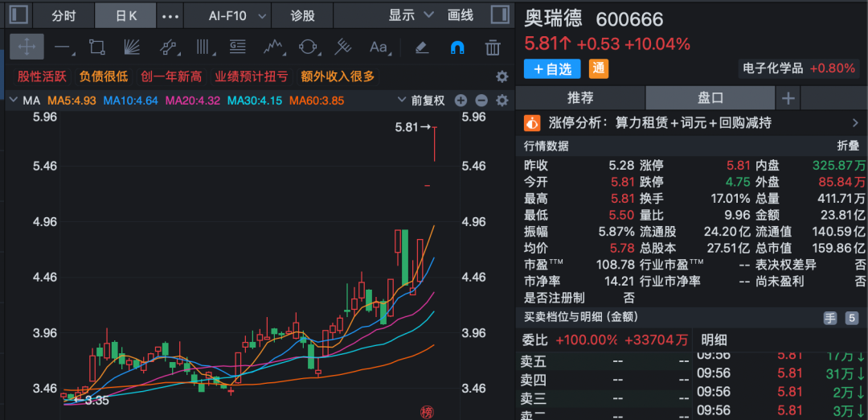Click the 负债很低 tag
The height and width of the screenshot is (420, 868).
(x=104, y=76)
